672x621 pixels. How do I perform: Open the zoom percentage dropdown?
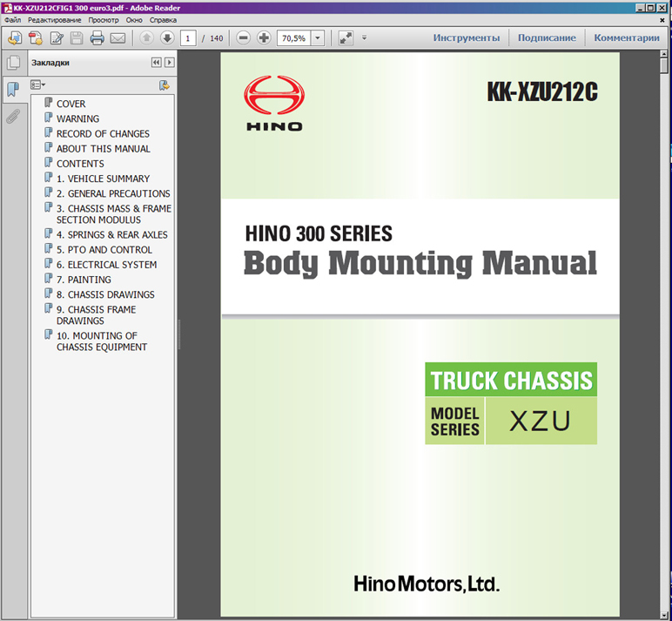(317, 38)
